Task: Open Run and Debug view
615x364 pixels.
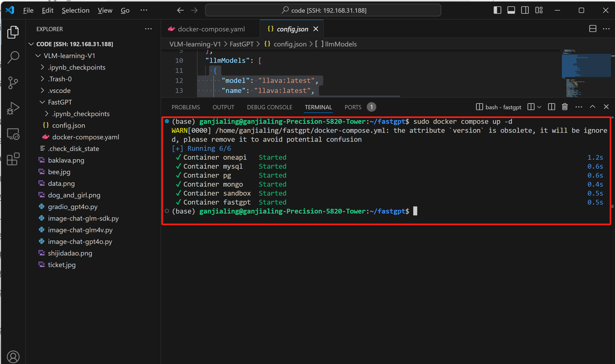Action: 13,108
